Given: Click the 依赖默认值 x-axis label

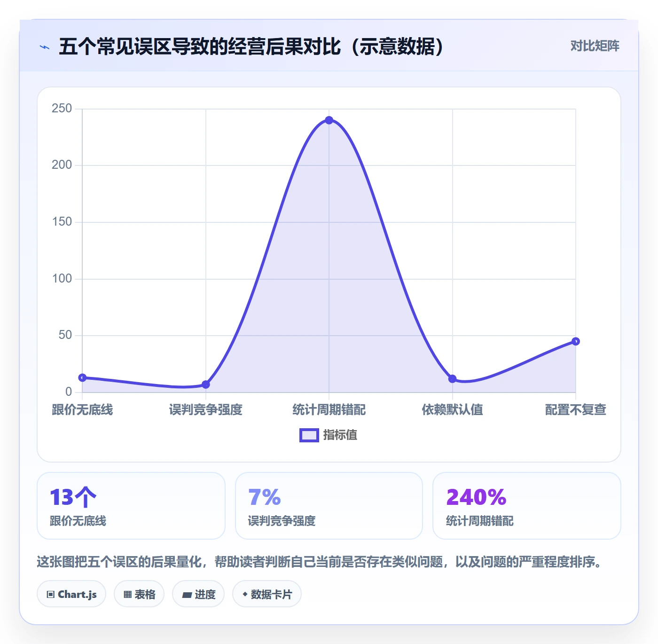Looking at the screenshot, I should 452,409.
